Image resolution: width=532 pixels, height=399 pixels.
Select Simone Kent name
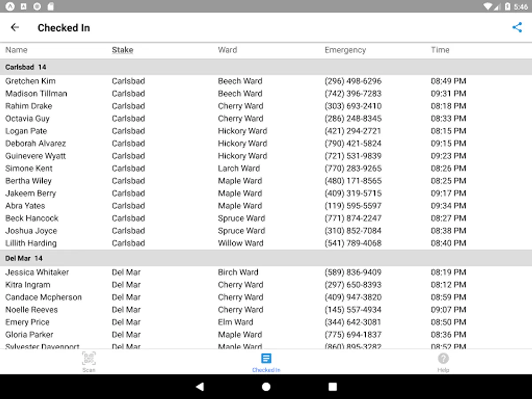[29, 168]
